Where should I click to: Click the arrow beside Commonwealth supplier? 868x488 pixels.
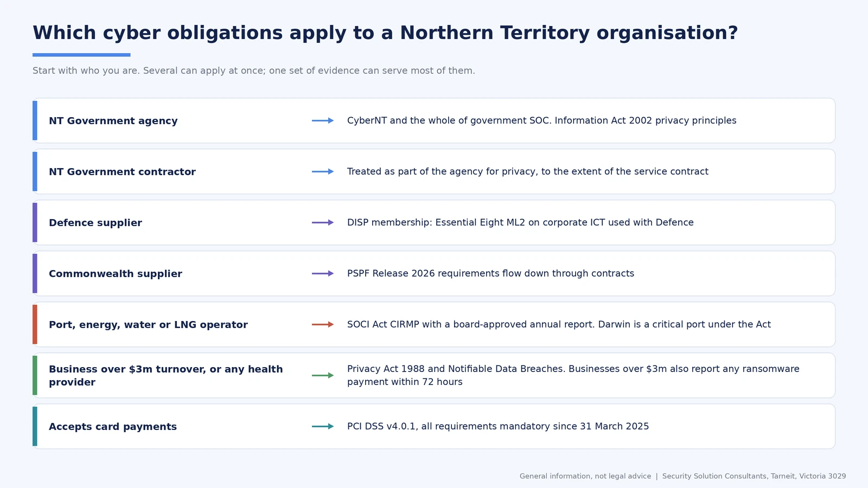click(323, 273)
